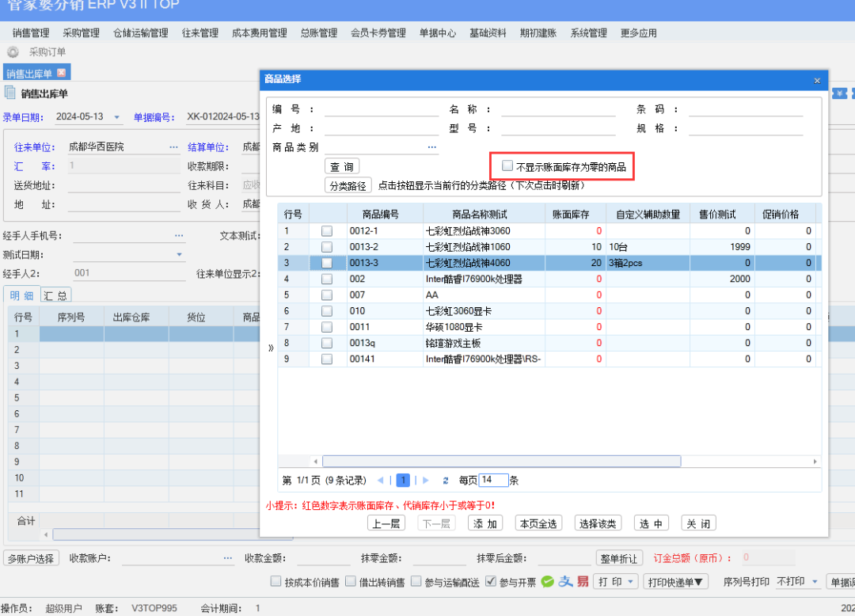Image resolution: width=855 pixels, height=616 pixels.
Task: Check the box for 铭瑄游戏主板 row
Action: (327, 343)
